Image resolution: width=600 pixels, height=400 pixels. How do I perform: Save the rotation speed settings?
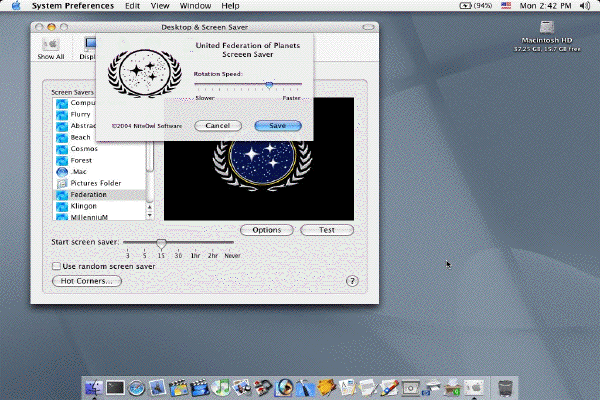tap(278, 126)
